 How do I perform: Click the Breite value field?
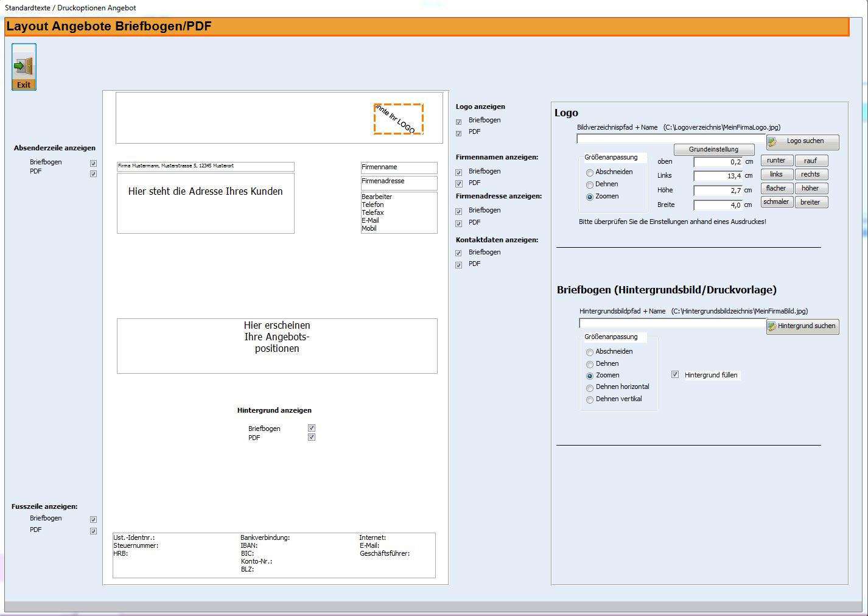click(718, 205)
